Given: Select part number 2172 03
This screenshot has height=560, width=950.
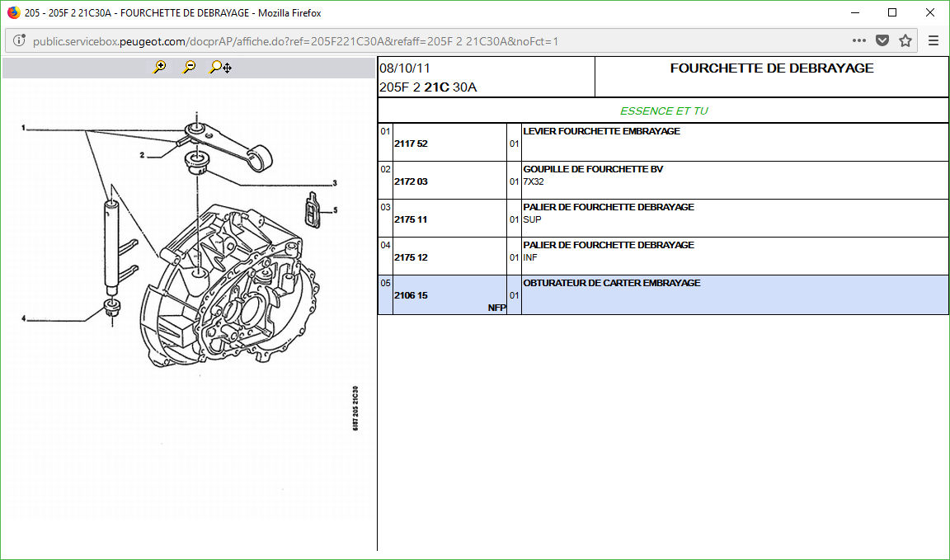Looking at the screenshot, I should point(411,181).
